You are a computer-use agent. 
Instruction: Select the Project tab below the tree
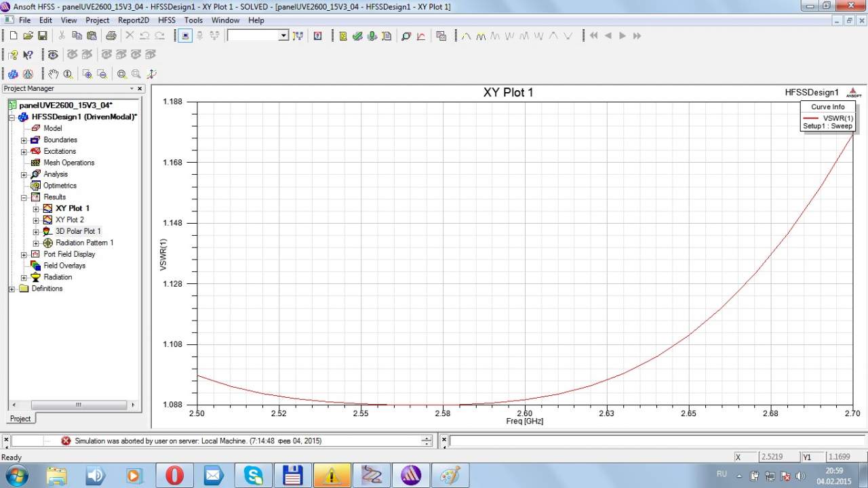point(20,418)
